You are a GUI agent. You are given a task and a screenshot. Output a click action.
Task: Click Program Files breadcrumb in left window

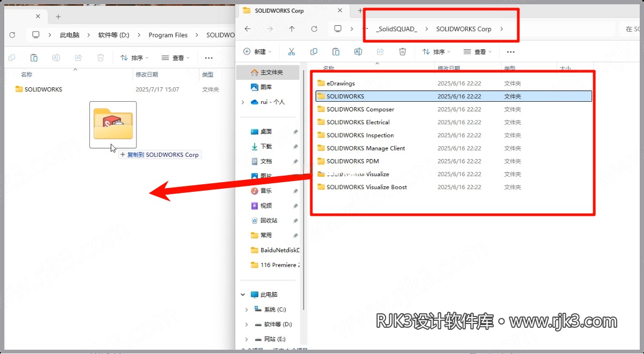[x=168, y=35]
